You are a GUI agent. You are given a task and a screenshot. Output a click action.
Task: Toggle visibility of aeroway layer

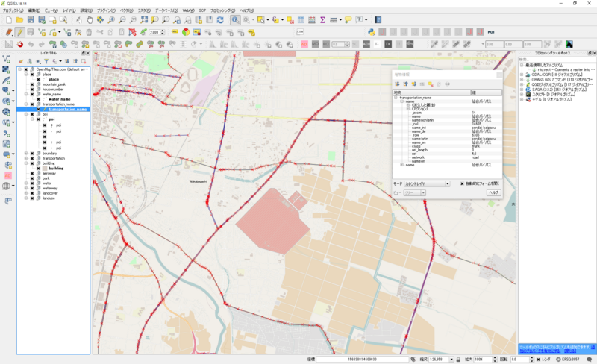click(x=32, y=173)
